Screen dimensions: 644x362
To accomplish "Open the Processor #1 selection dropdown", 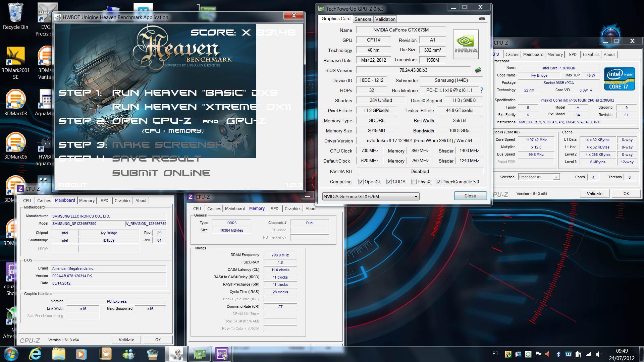I will (539, 177).
